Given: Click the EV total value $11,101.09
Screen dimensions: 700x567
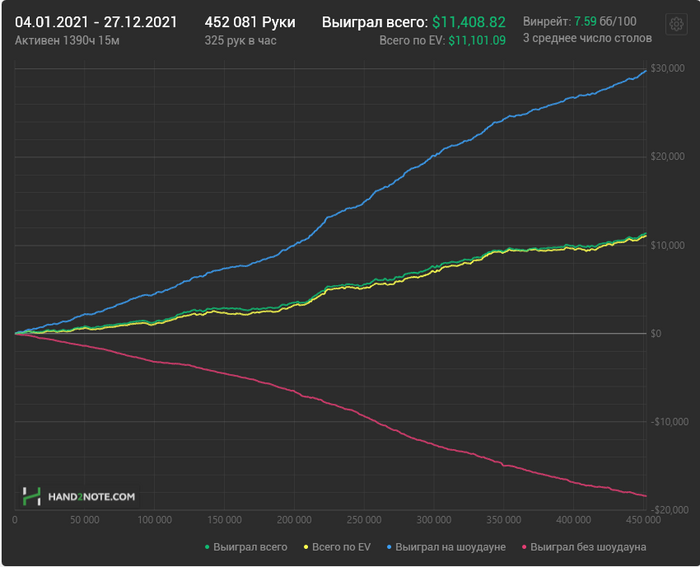Looking at the screenshot, I should pos(477,41).
